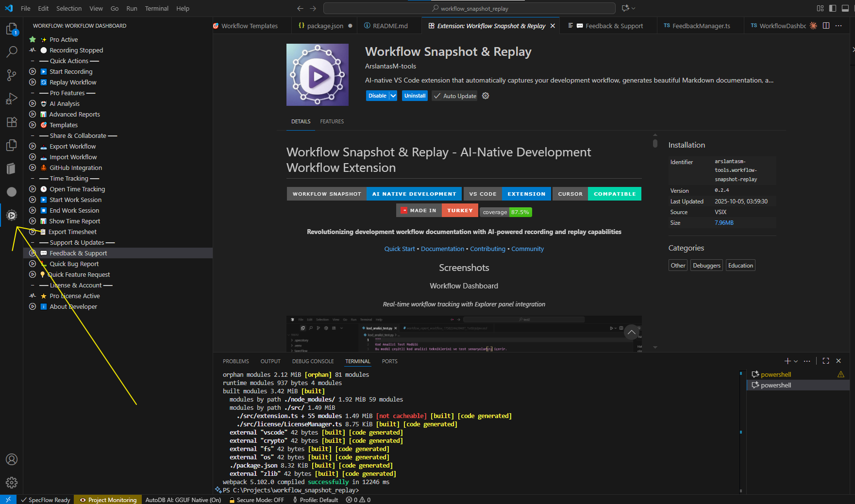The image size is (855, 504).
Task: Maximize the terminal panel size
Action: (826, 361)
